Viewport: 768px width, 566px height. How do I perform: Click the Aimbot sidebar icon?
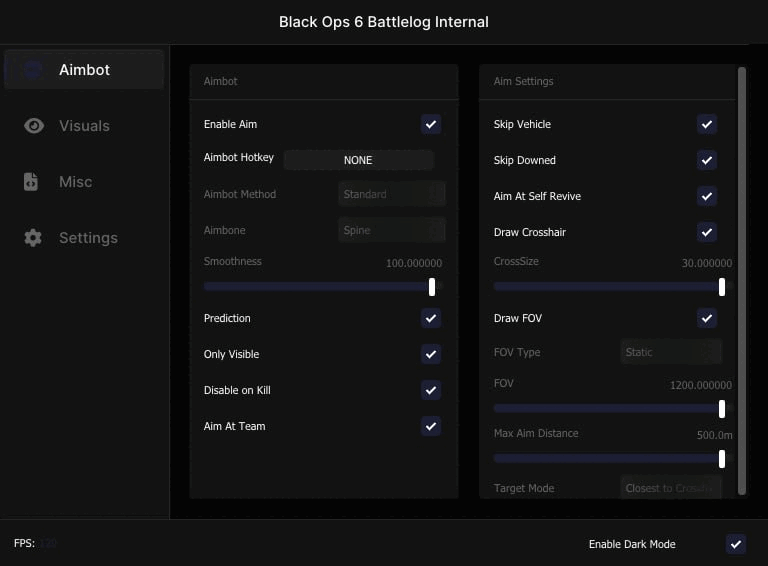tap(33, 70)
